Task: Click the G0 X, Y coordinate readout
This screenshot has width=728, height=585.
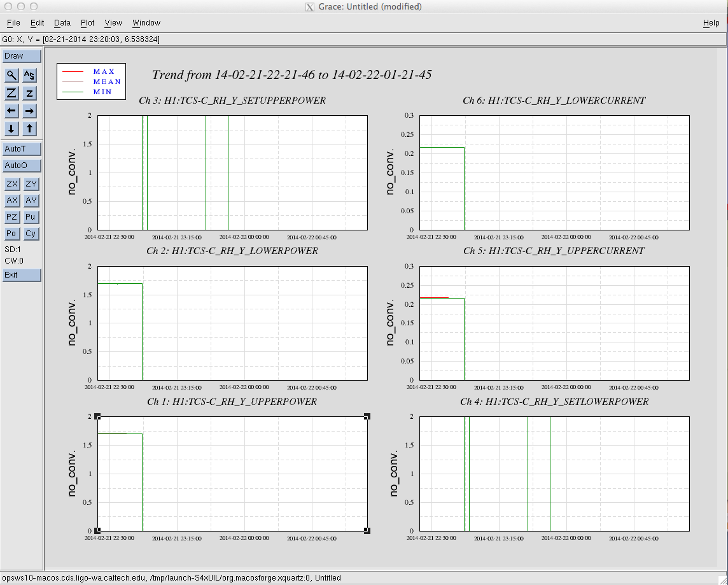Action: pos(81,39)
